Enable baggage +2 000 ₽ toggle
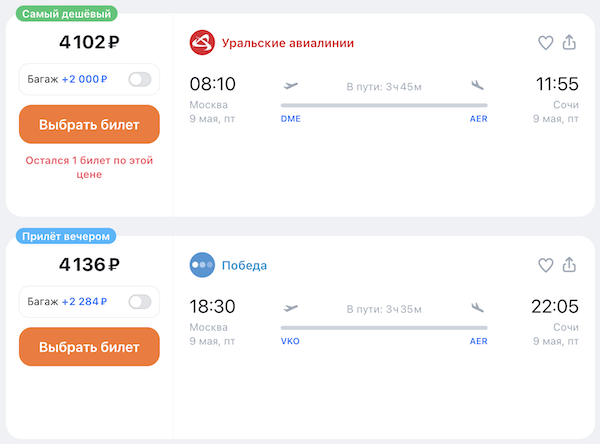 (139, 79)
